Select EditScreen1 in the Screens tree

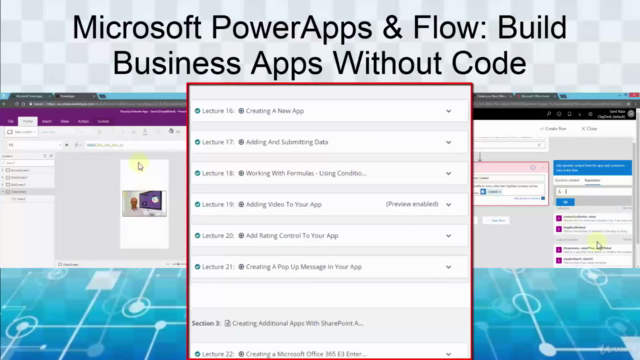(x=18, y=184)
